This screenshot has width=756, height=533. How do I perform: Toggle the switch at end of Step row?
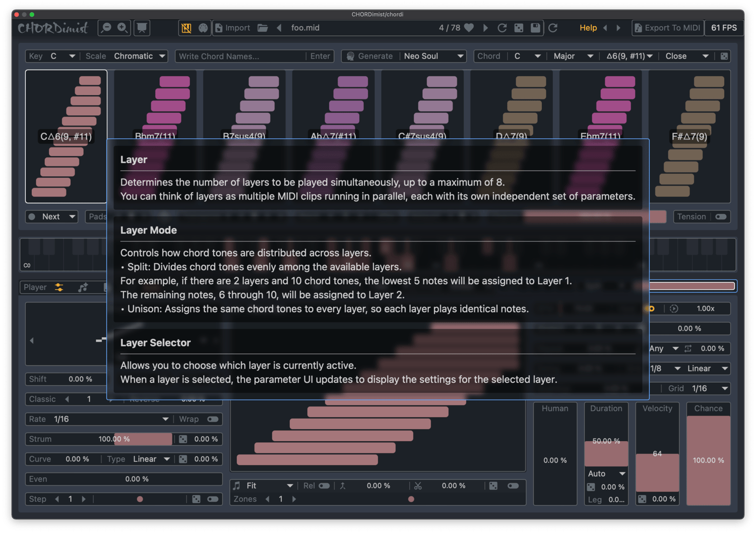[x=213, y=499]
